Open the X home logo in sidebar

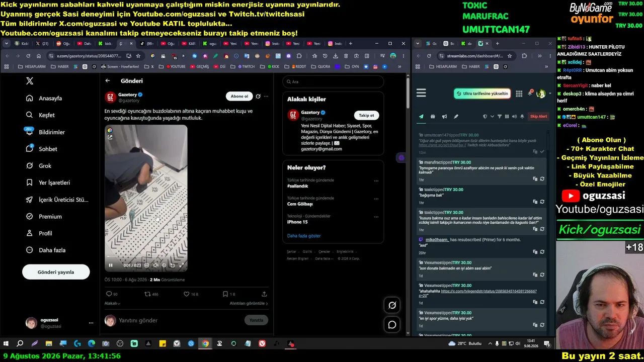pos(30,81)
